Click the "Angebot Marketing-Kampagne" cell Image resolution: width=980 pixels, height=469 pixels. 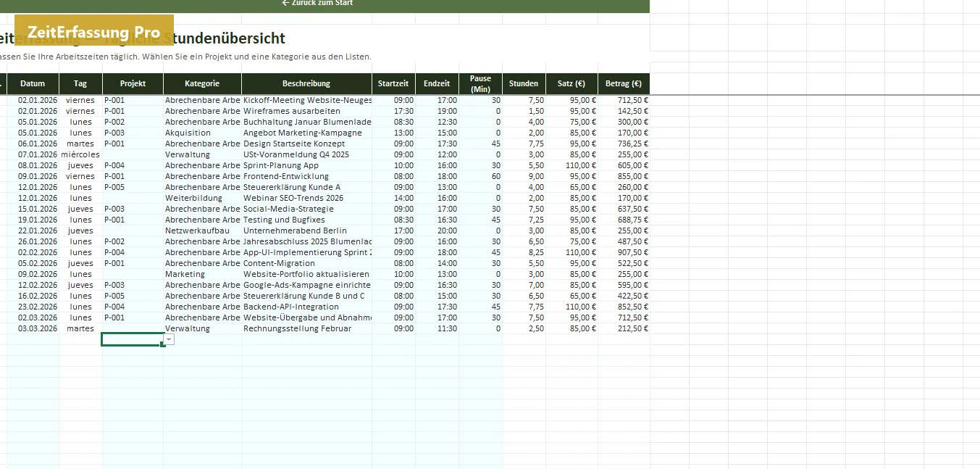(306, 133)
